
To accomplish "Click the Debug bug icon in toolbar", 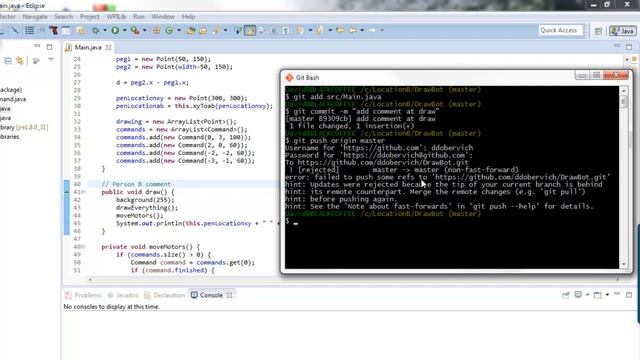I will coord(96,30).
